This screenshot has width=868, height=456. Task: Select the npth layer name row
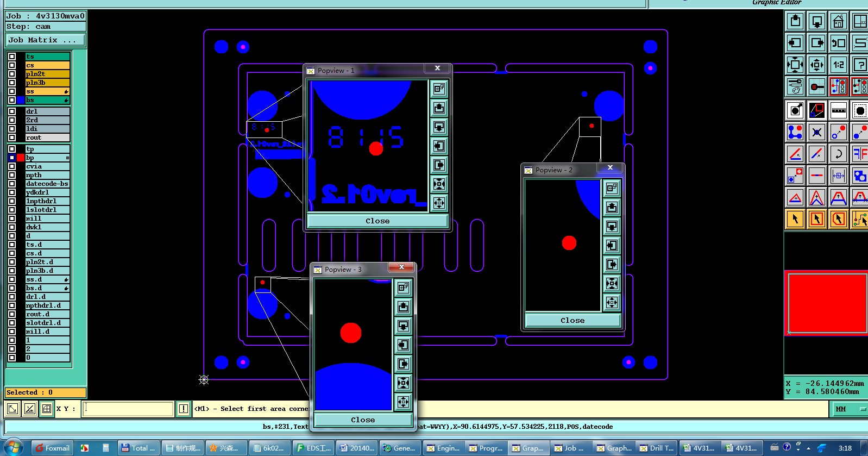click(47, 175)
